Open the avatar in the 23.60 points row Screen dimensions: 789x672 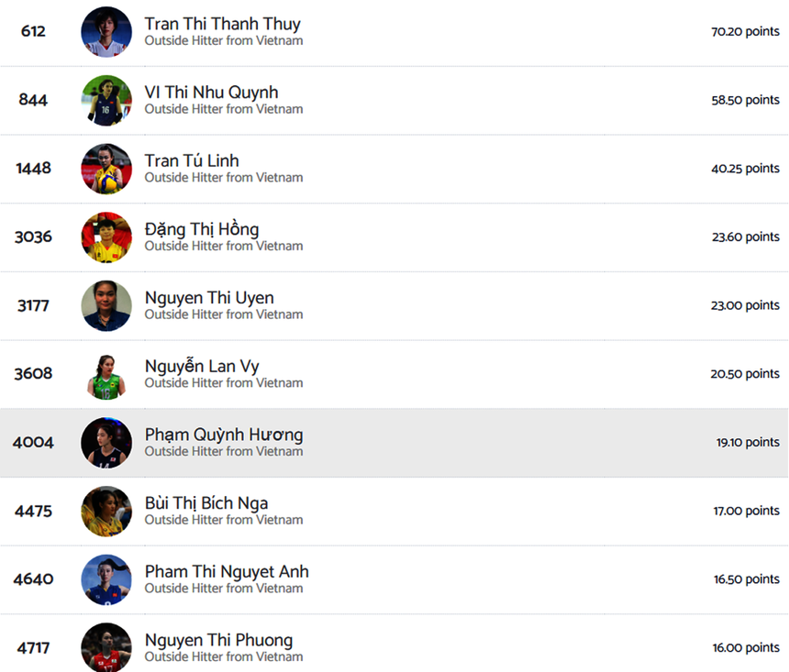(106, 237)
